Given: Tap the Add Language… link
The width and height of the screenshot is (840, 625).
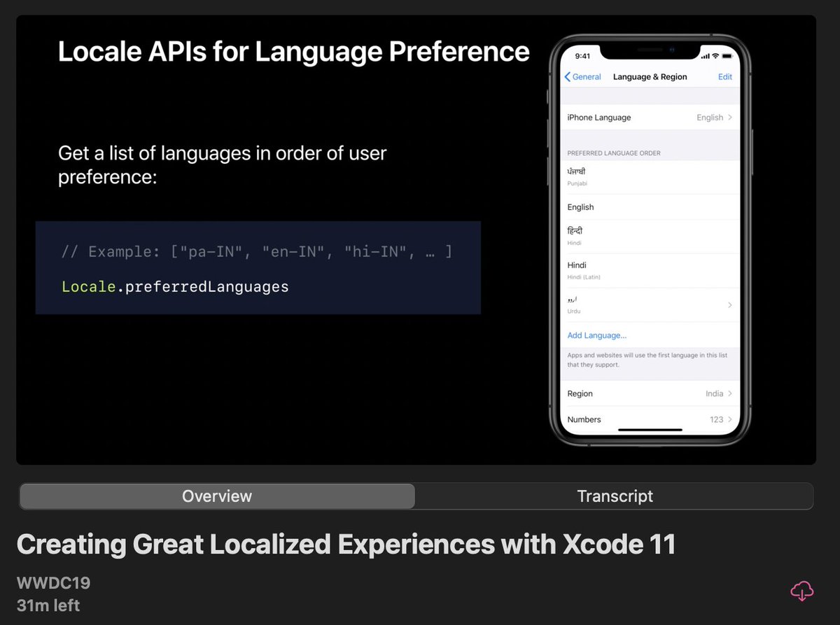Looking at the screenshot, I should coord(597,336).
